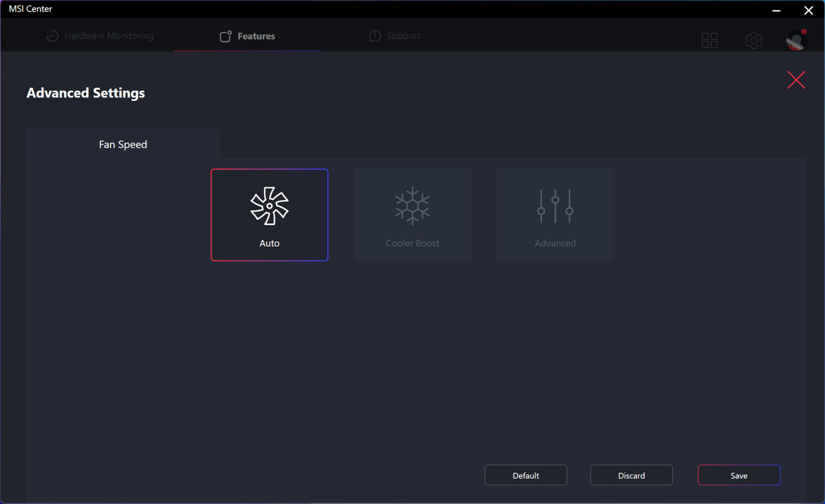This screenshot has width=825, height=504.
Task: Choose the Cooler Boost label
Action: point(412,243)
